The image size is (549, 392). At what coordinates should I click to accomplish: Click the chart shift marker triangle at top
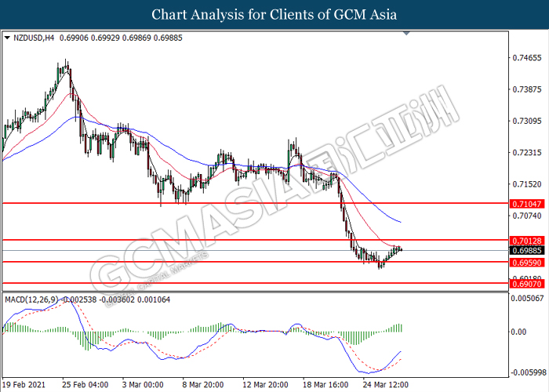pos(406,33)
